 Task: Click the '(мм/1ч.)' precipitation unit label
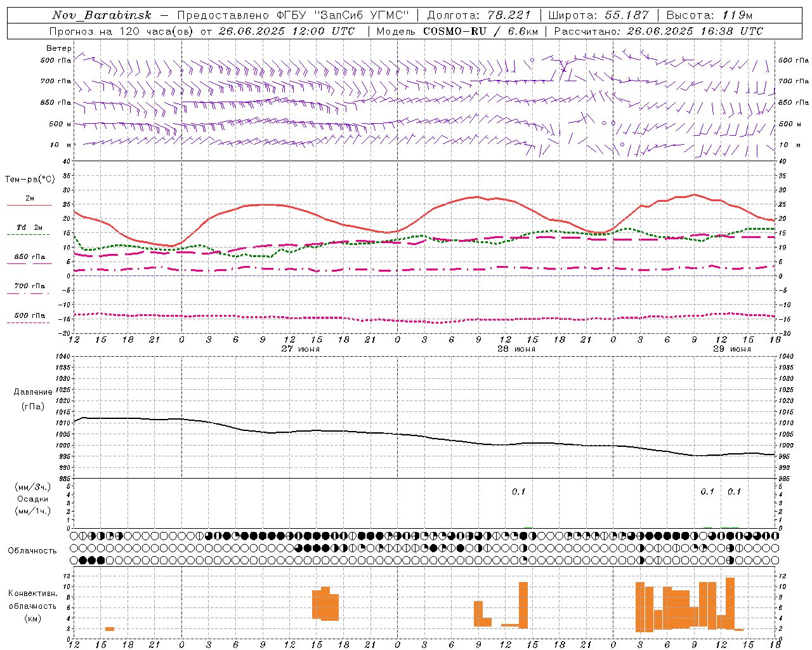(33, 511)
